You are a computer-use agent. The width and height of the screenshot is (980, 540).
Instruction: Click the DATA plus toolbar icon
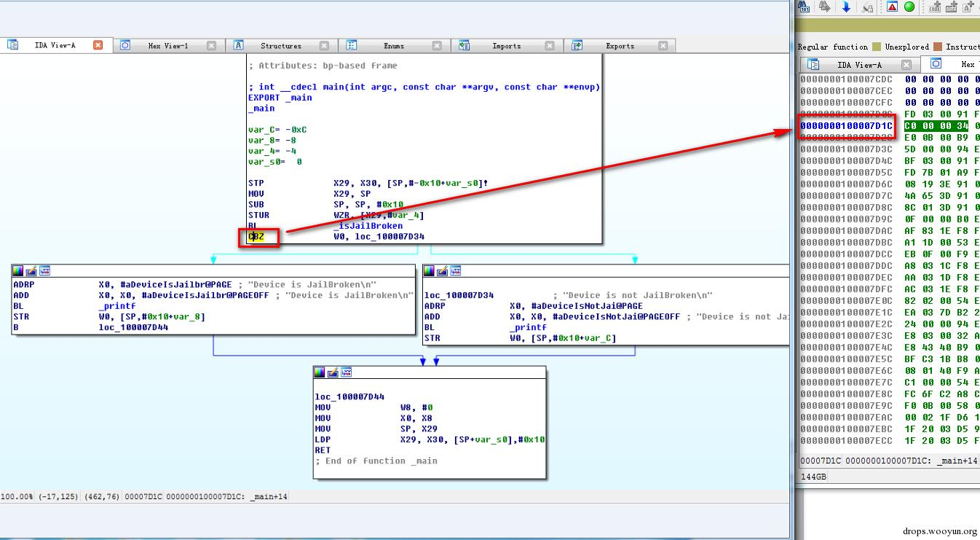(952, 7)
